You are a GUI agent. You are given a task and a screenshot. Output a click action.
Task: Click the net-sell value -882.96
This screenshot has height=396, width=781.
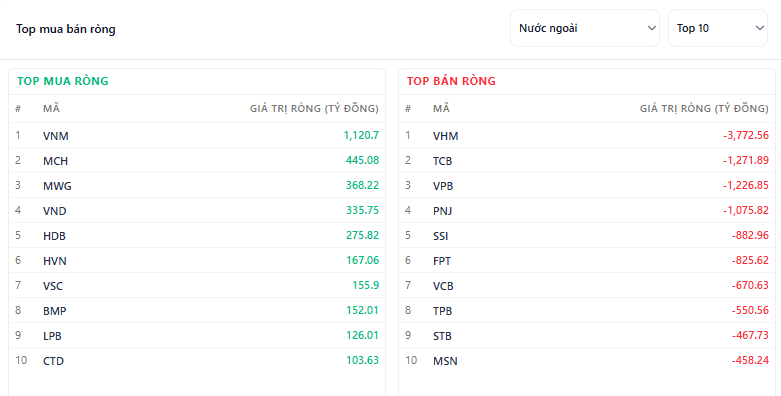tap(750, 235)
